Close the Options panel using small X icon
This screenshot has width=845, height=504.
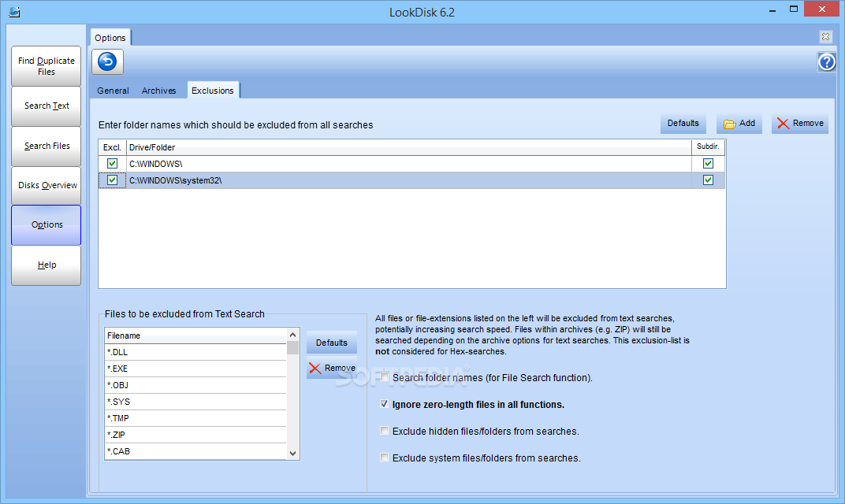825,36
